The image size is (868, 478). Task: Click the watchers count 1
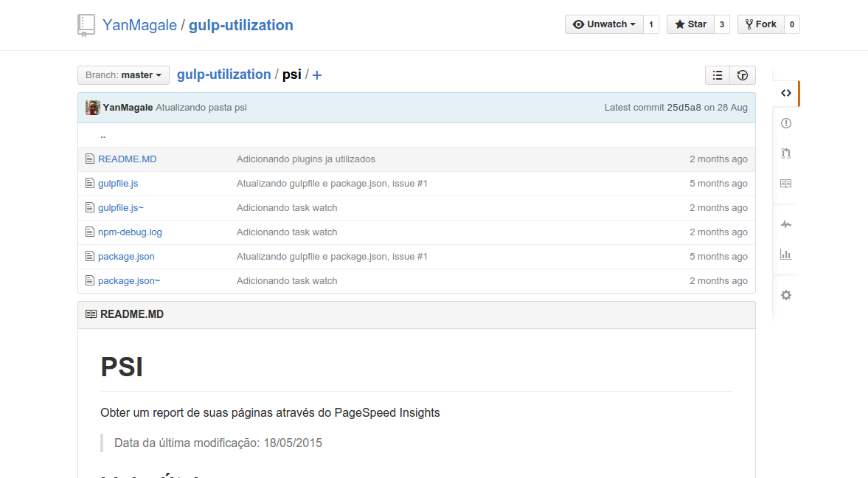pyautogui.click(x=651, y=24)
